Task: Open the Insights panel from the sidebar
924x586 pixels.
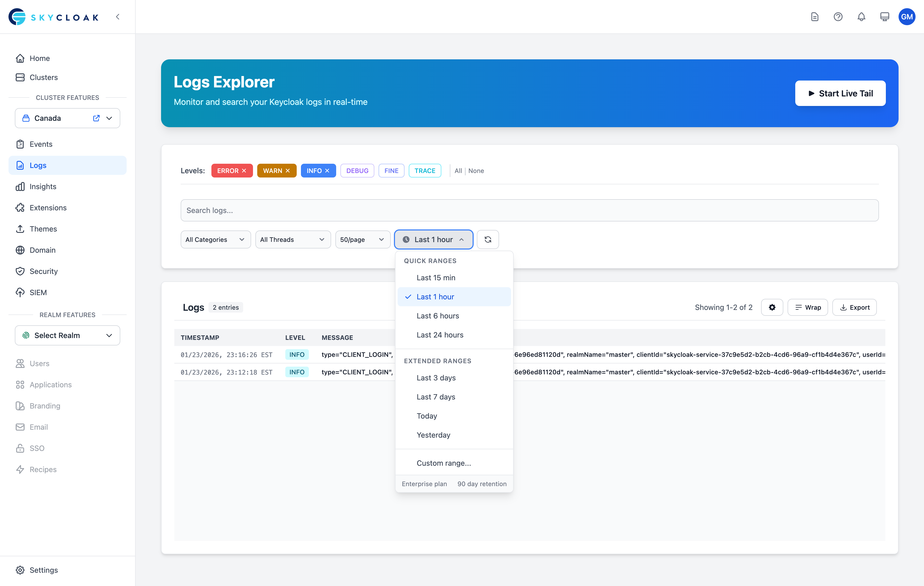Action: click(x=42, y=187)
